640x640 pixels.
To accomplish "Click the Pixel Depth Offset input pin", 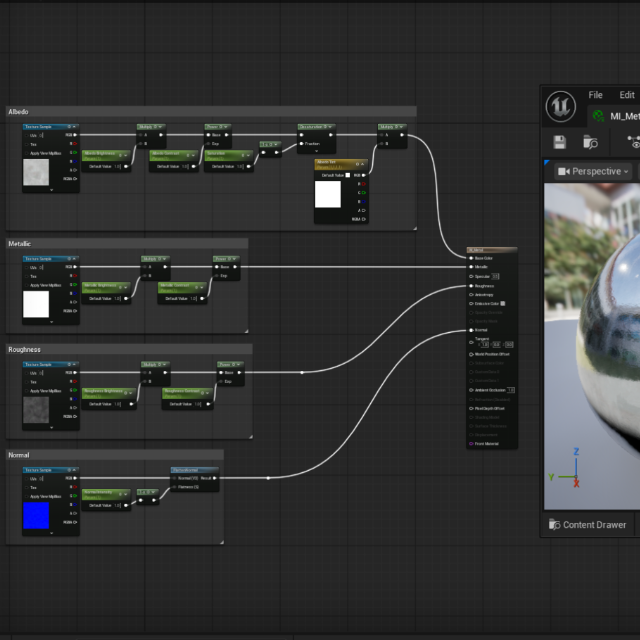I will point(471,408).
